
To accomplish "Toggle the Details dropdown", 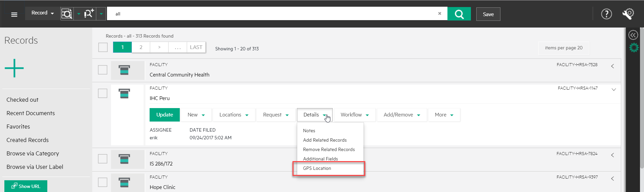I will pos(315,115).
